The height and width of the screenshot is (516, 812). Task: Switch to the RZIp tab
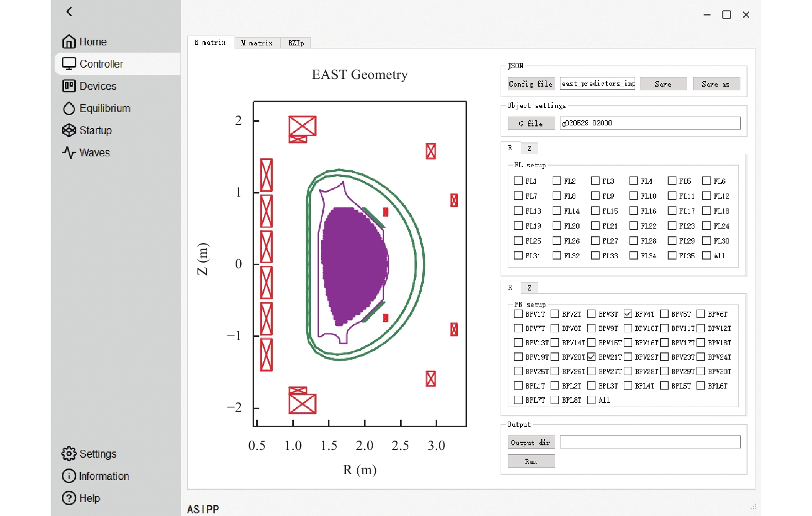point(296,43)
